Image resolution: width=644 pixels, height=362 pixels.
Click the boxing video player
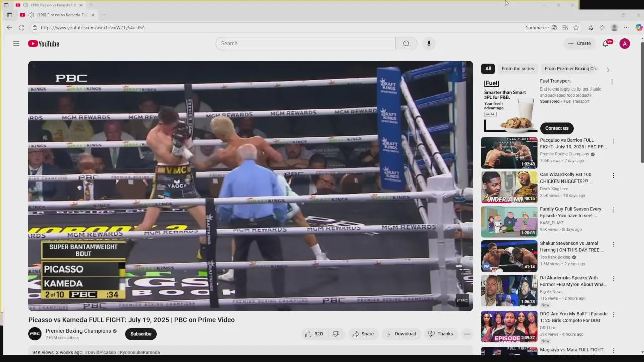pos(251,186)
